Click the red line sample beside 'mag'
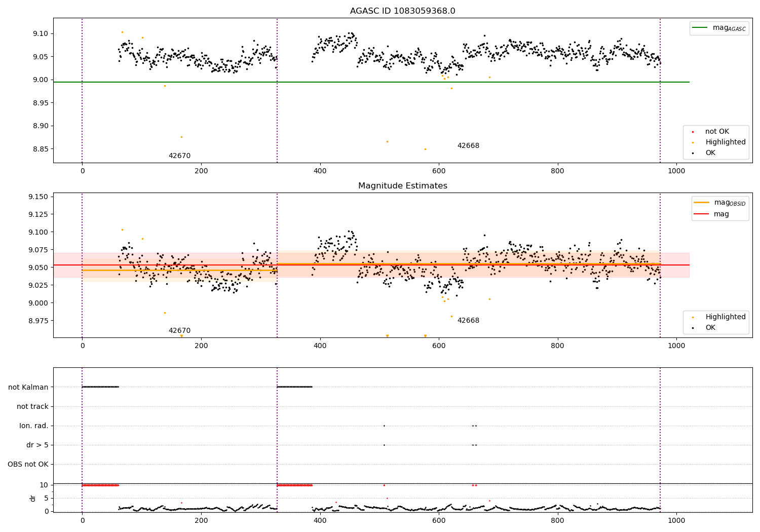The height and width of the screenshot is (532, 760). tap(701, 214)
